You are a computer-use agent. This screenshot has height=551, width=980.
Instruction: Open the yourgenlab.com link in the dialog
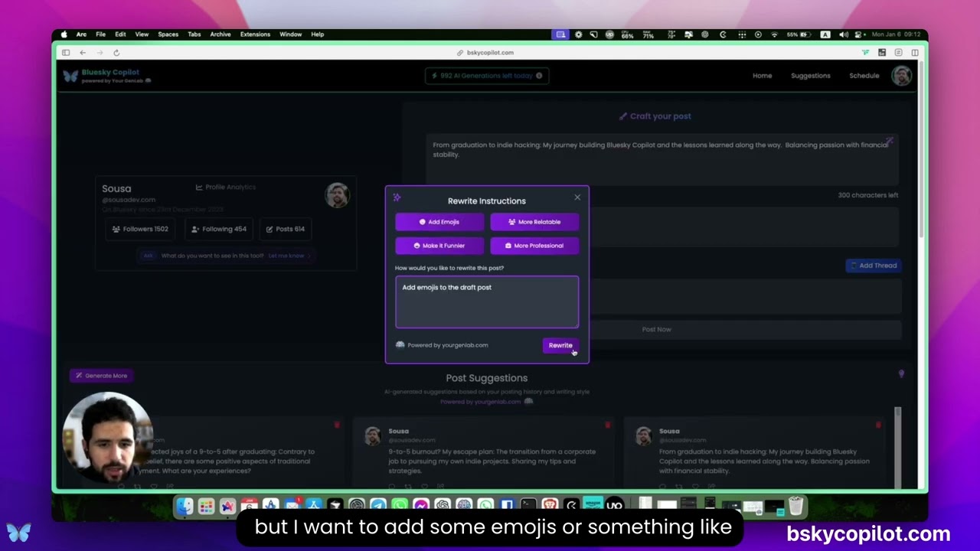[448, 345]
